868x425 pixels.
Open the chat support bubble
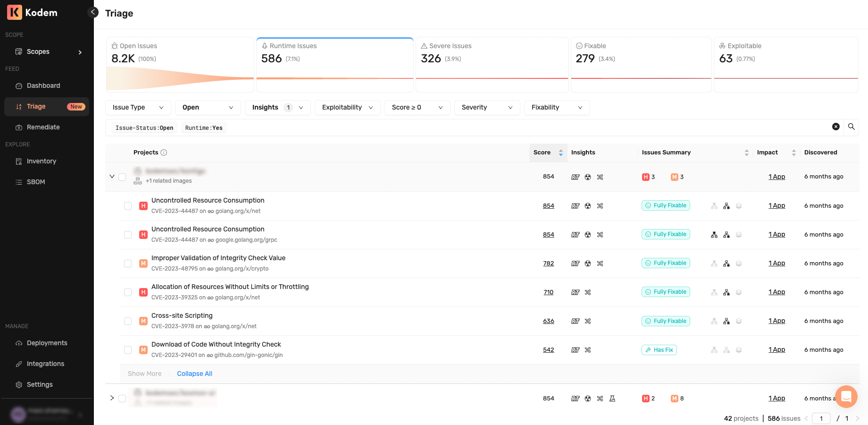click(846, 397)
